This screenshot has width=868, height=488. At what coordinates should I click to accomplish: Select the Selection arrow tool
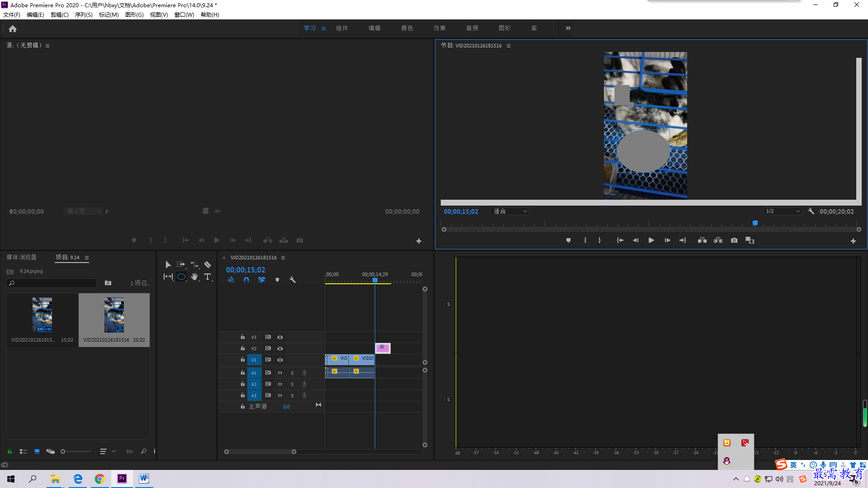coord(168,265)
